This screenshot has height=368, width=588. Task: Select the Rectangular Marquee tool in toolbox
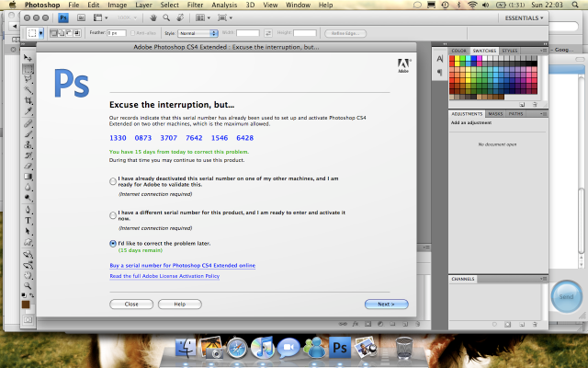click(28, 68)
